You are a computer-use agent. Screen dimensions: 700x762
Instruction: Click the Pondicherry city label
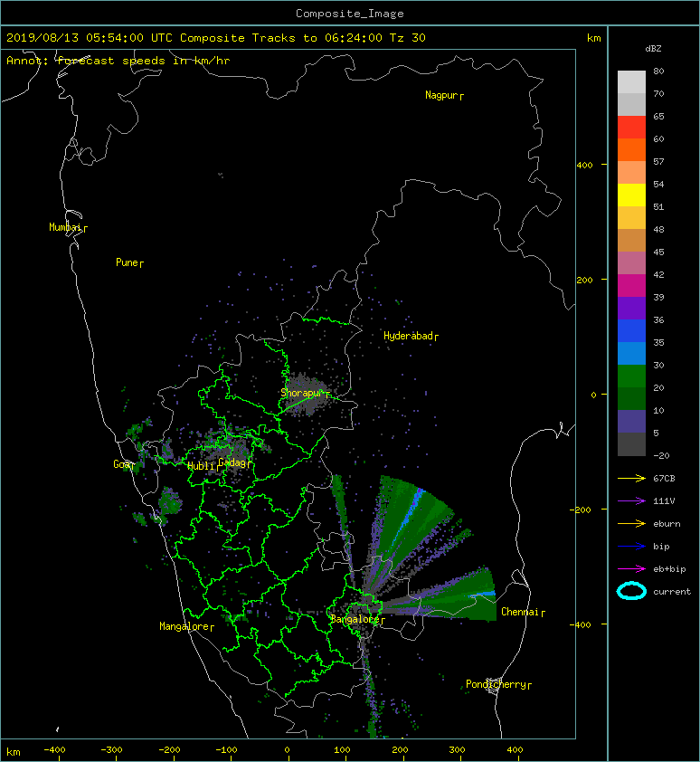click(496, 684)
